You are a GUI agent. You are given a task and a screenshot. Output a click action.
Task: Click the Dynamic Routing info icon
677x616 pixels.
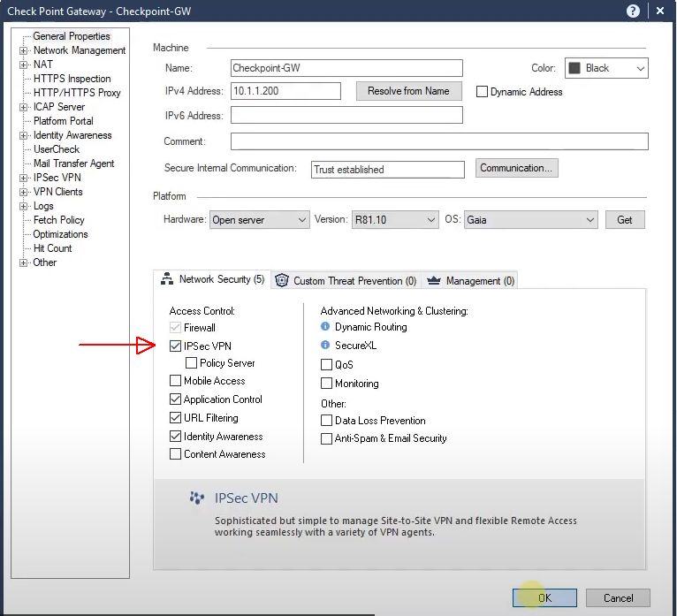point(325,326)
